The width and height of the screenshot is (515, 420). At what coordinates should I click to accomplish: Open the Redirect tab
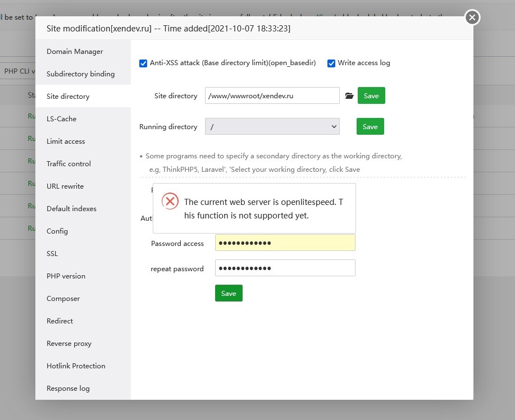tap(83, 321)
